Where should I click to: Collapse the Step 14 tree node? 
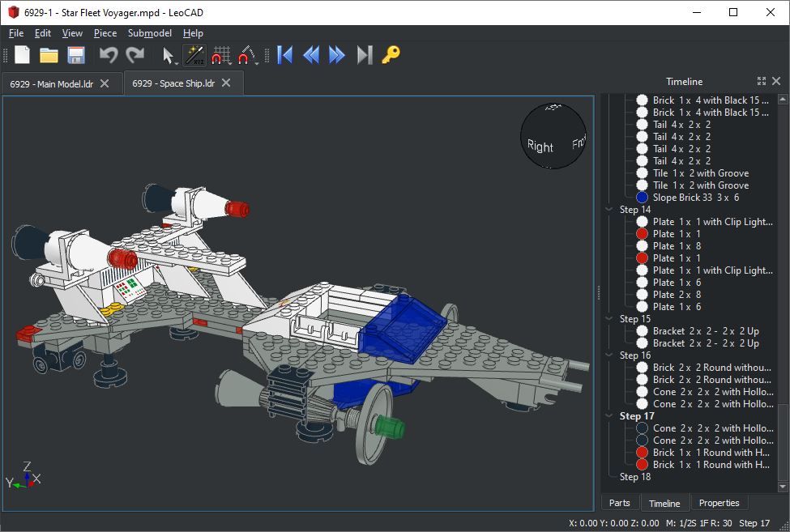(x=609, y=210)
